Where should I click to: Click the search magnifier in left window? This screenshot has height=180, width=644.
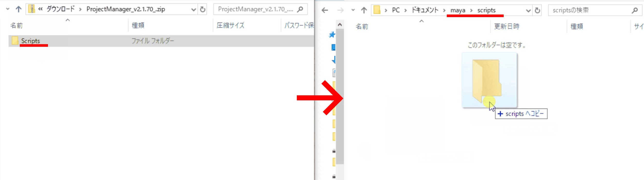click(300, 10)
